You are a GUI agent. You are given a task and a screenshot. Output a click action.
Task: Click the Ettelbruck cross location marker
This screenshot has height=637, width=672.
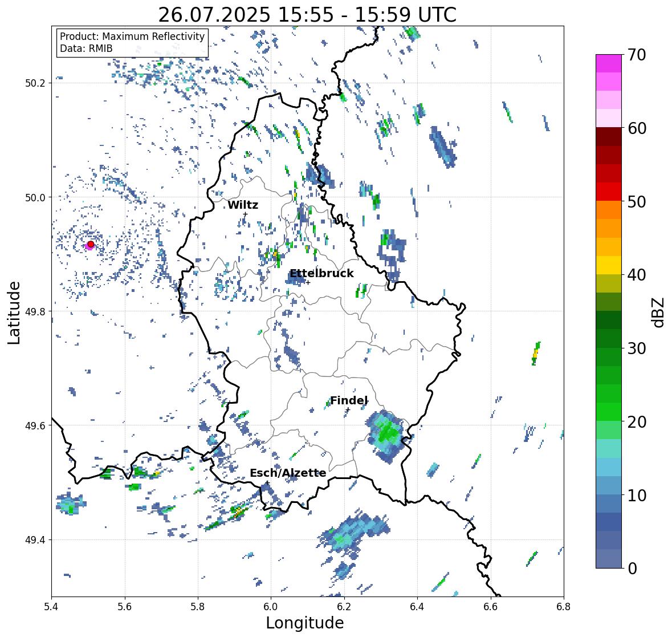(308, 282)
